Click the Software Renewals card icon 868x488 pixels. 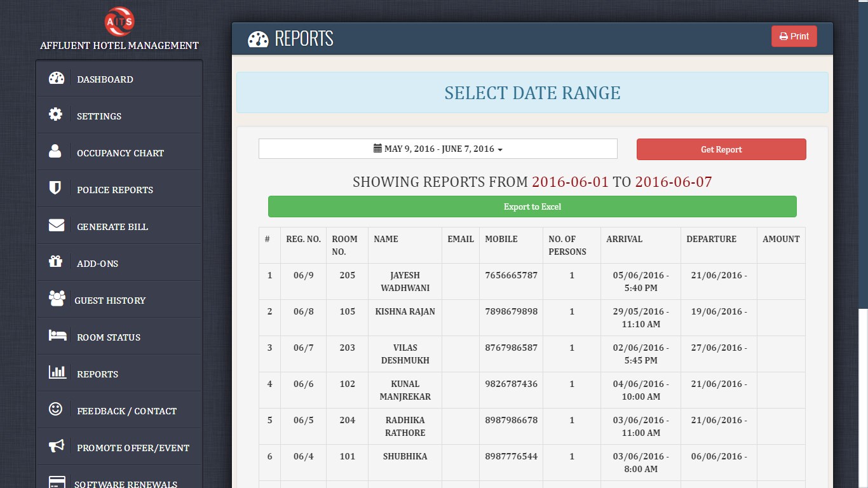click(57, 482)
